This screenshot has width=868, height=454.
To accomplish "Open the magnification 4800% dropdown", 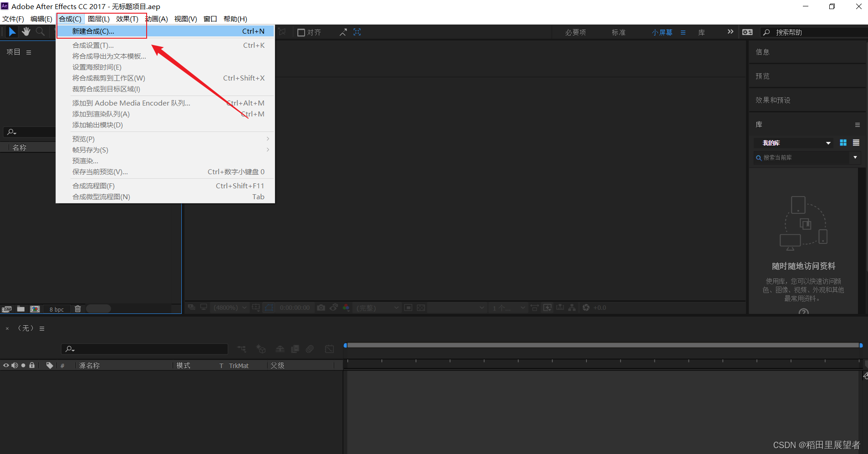I will (230, 308).
